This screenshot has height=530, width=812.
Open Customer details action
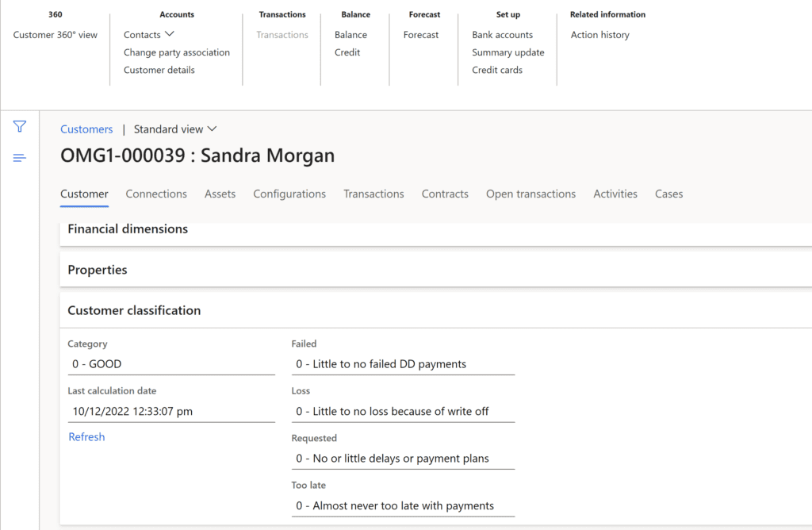[159, 70]
